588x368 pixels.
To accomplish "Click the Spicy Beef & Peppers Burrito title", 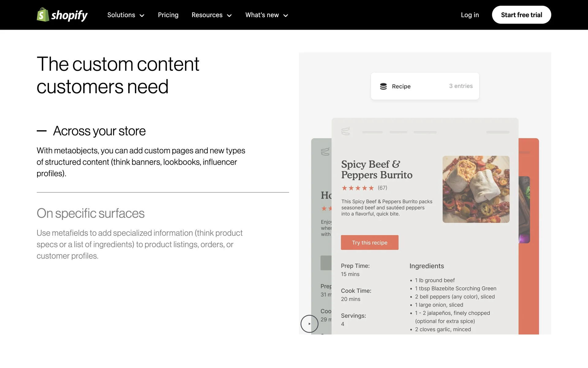I will 377,169.
